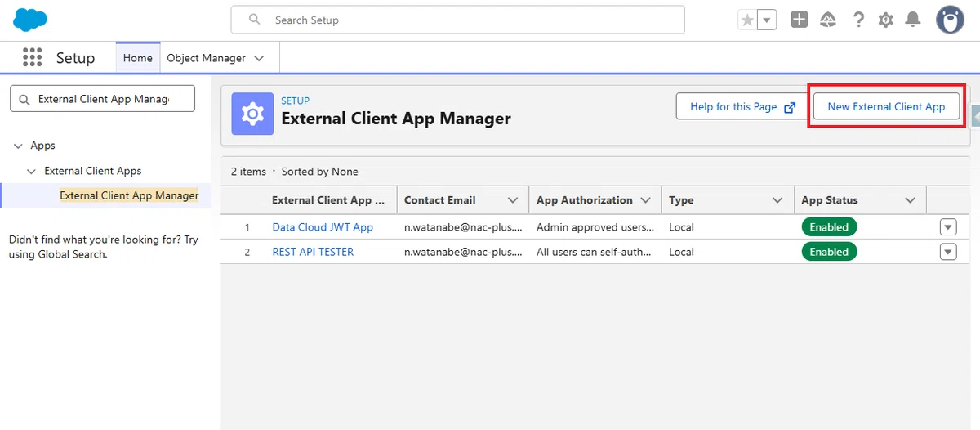Click the Trailhead guidance icon
This screenshot has width=980, height=430.
pyautogui.click(x=828, y=20)
